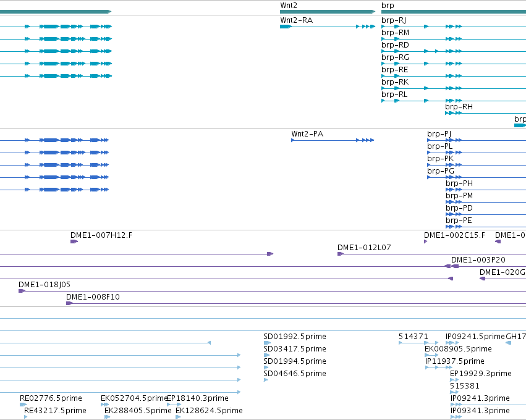Image resolution: width=526 pixels, height=420 pixels.
Task: Select the DME1-002C15.F clone label
Action: pos(454,235)
